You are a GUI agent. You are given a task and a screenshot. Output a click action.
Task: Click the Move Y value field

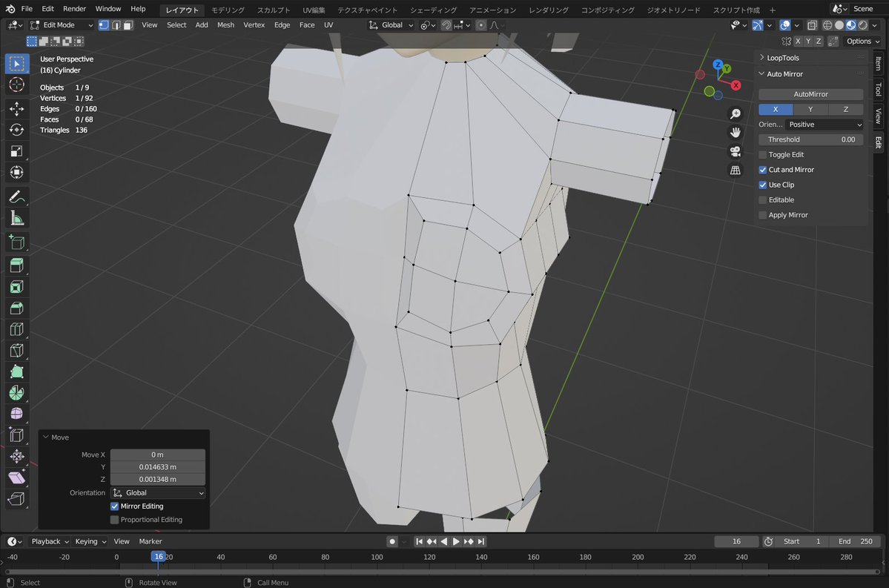(158, 467)
